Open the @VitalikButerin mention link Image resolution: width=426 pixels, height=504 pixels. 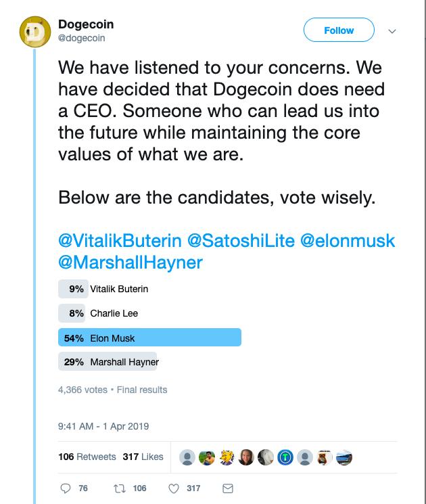120,240
